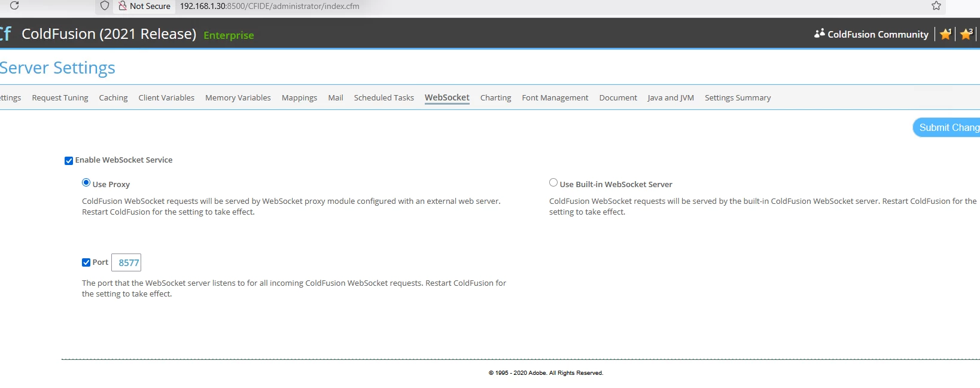Open the Not Secure lock warning
980x388 pixels.
tap(145, 6)
